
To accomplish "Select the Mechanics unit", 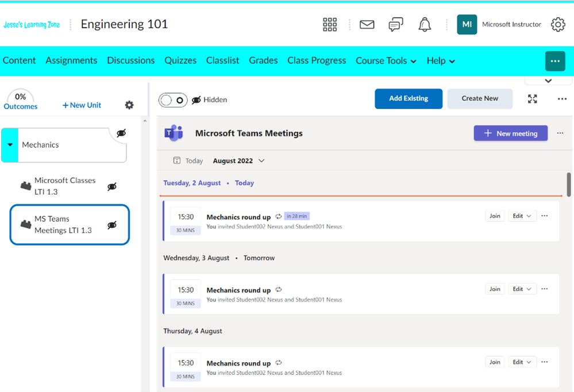I will [64, 145].
